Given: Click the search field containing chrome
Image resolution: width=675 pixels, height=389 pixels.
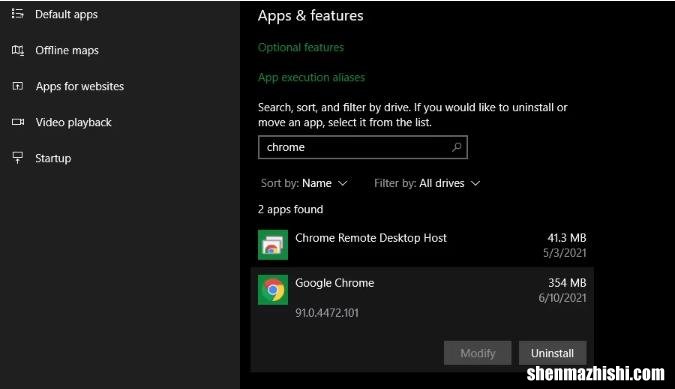Looking at the screenshot, I should [363, 147].
